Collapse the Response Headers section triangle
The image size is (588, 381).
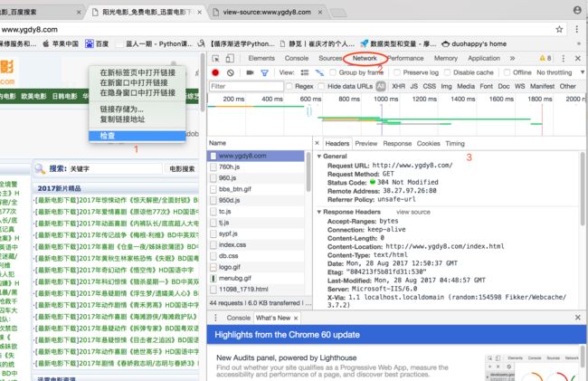(319, 212)
